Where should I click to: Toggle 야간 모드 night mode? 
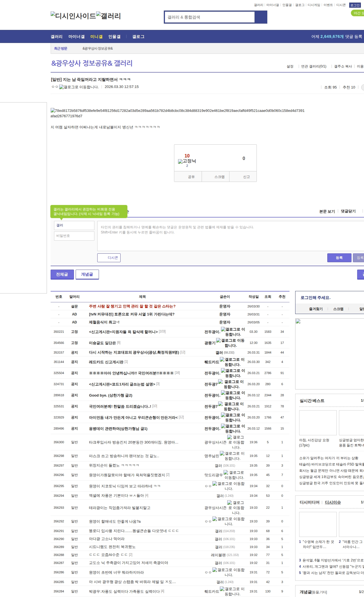click(358, 13)
